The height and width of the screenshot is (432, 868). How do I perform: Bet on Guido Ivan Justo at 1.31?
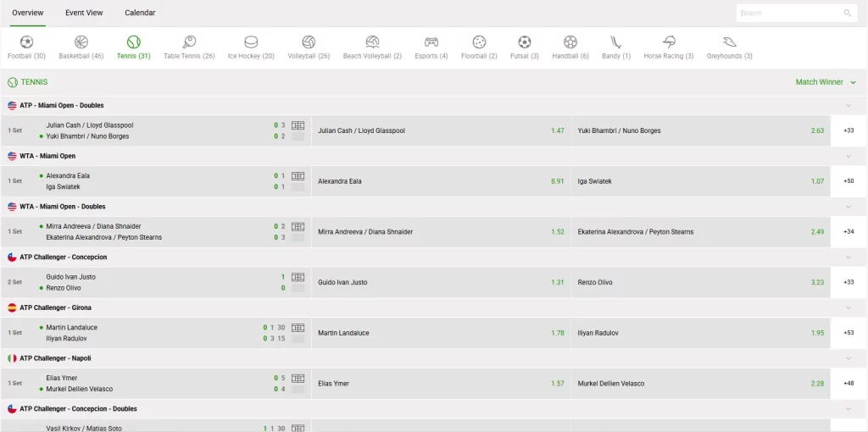441,282
